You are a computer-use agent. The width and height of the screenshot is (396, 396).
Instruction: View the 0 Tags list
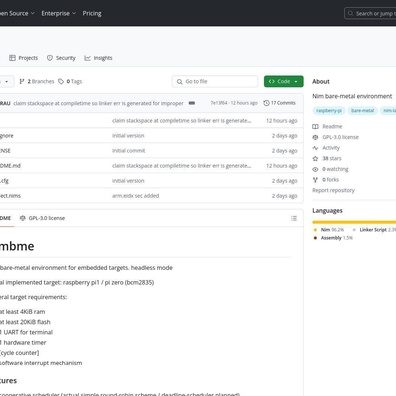click(70, 81)
